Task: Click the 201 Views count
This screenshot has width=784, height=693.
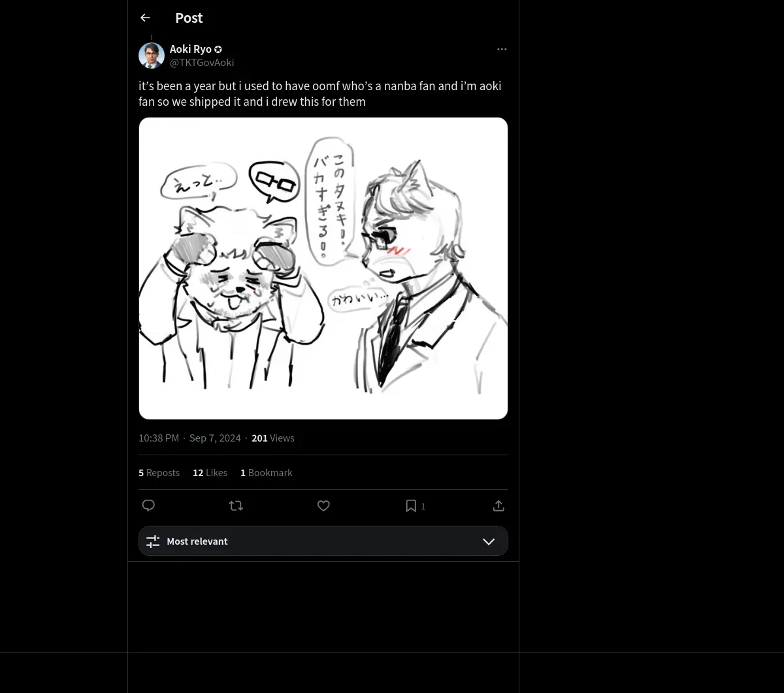Action: [x=272, y=438]
